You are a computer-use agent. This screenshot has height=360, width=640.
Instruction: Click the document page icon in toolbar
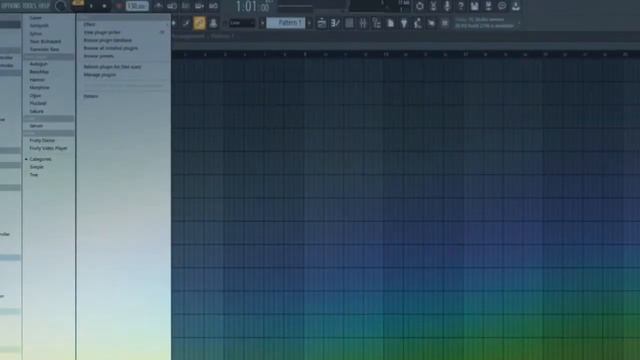(390, 23)
